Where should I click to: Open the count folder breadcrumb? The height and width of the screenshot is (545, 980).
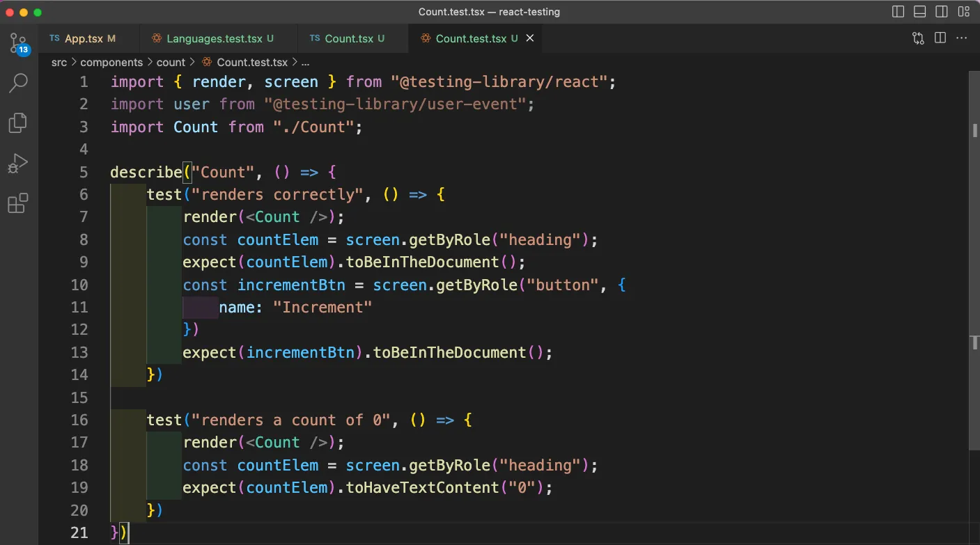click(x=171, y=62)
